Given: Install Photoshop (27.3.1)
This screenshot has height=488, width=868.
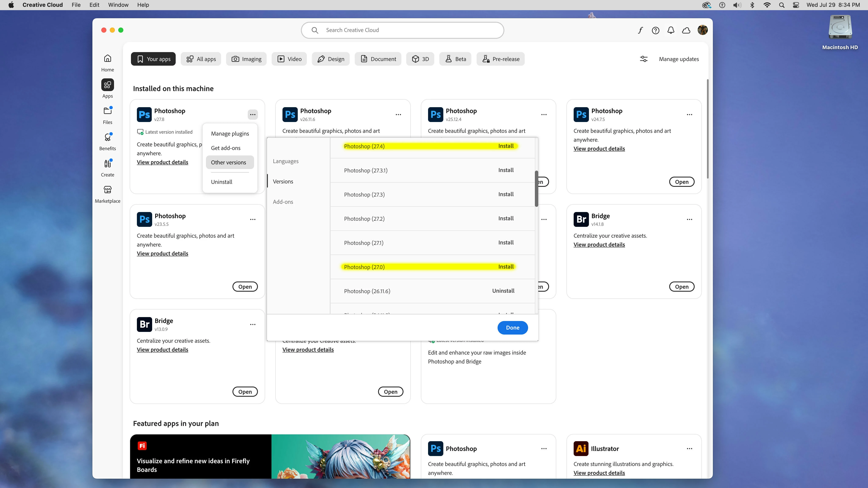Looking at the screenshot, I should pos(506,170).
